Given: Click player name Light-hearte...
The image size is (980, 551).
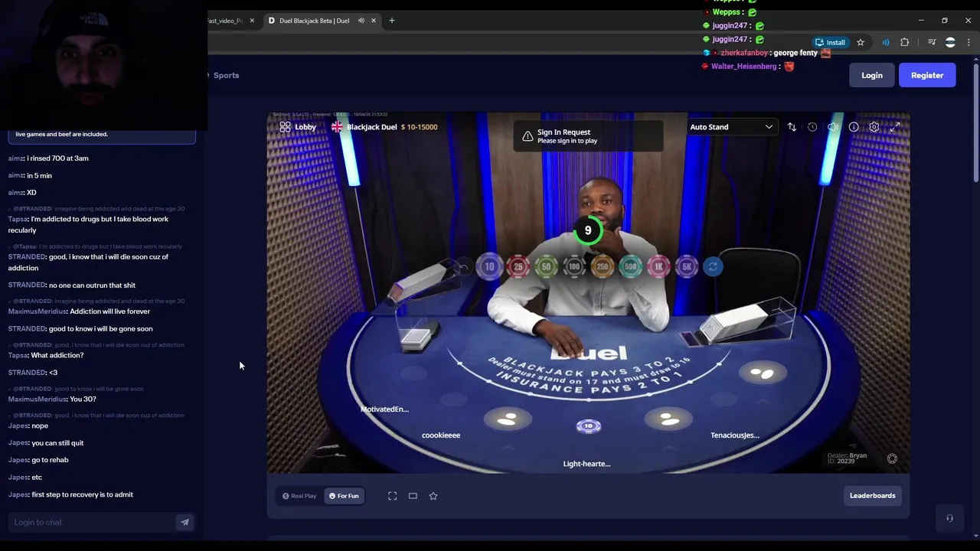Looking at the screenshot, I should point(586,464).
